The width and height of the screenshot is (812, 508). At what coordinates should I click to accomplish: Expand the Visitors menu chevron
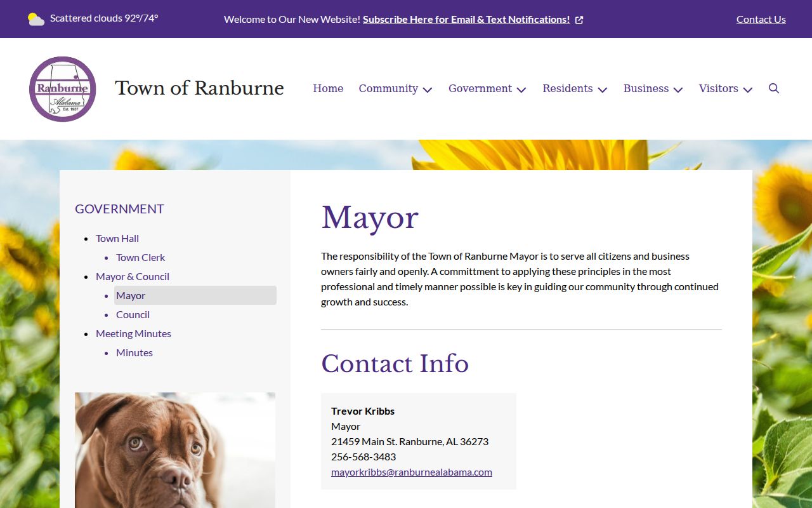coord(748,90)
